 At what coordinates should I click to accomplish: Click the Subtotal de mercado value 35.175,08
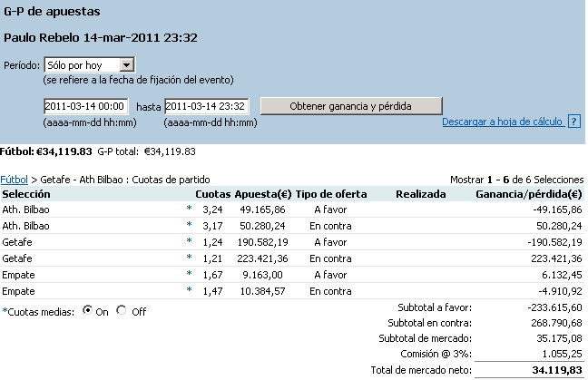coord(559,338)
